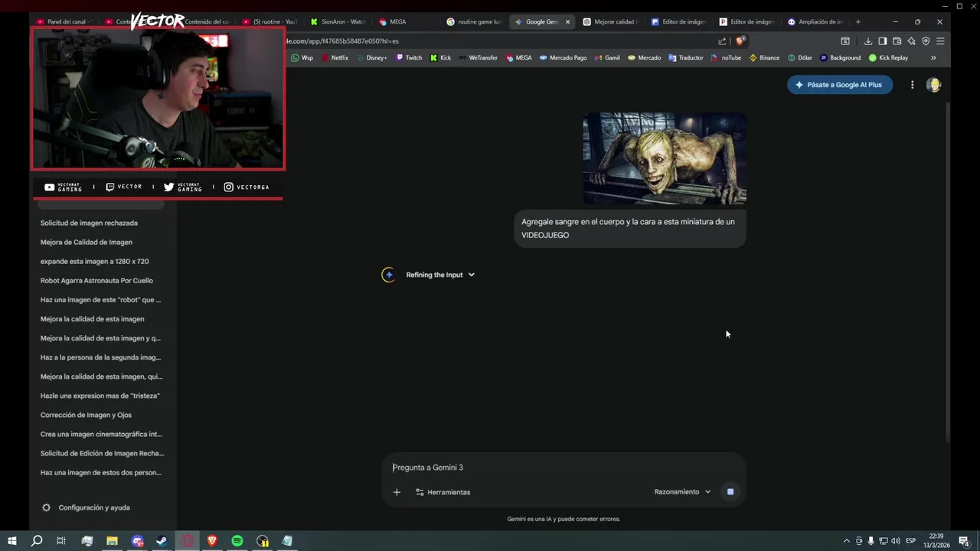
Task: Open File Explorer from the taskbar
Action: [112, 541]
